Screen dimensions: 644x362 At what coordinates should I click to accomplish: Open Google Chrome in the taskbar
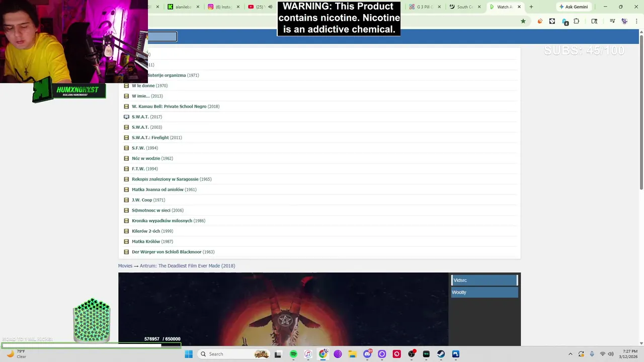323,354
